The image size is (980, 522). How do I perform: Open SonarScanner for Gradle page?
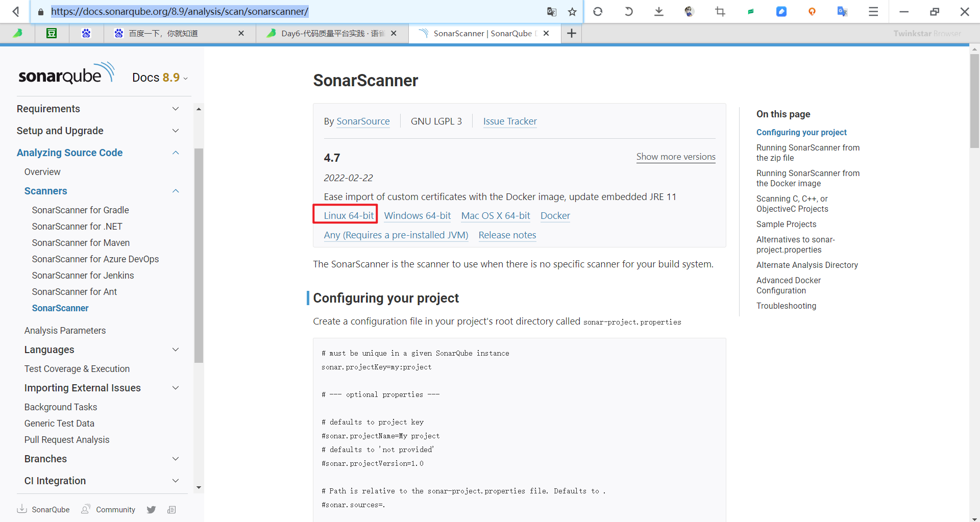pyautogui.click(x=80, y=210)
